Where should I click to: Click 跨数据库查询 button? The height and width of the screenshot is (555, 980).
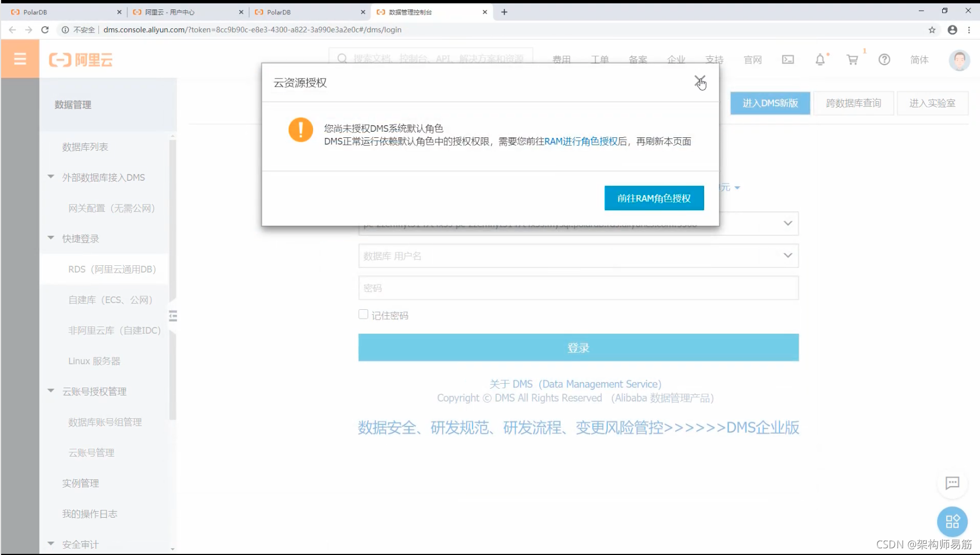(854, 103)
